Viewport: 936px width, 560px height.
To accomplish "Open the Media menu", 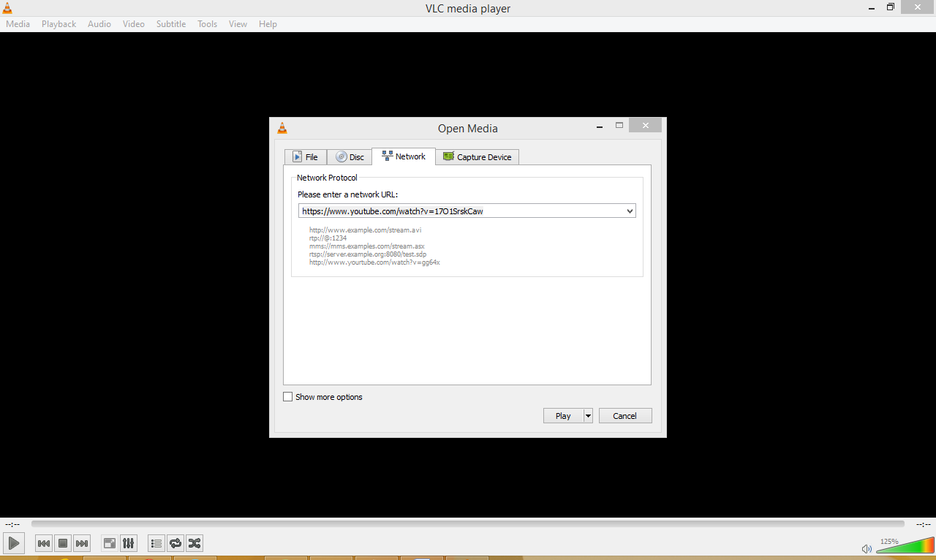I will click(18, 24).
